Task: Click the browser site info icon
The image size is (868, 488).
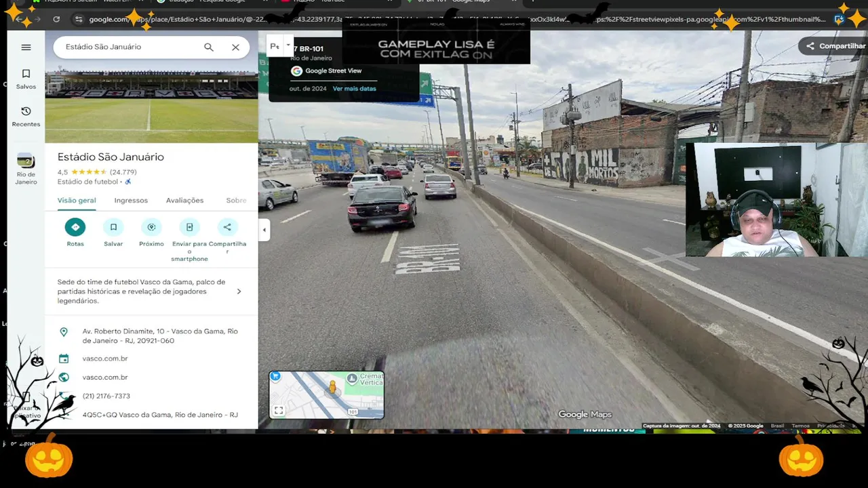Action: [79, 19]
